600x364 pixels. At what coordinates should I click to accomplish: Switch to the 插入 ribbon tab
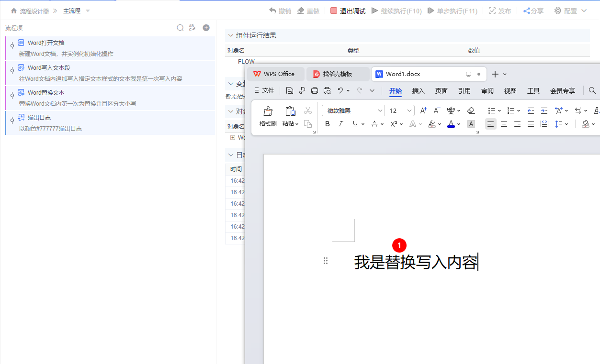(x=417, y=90)
